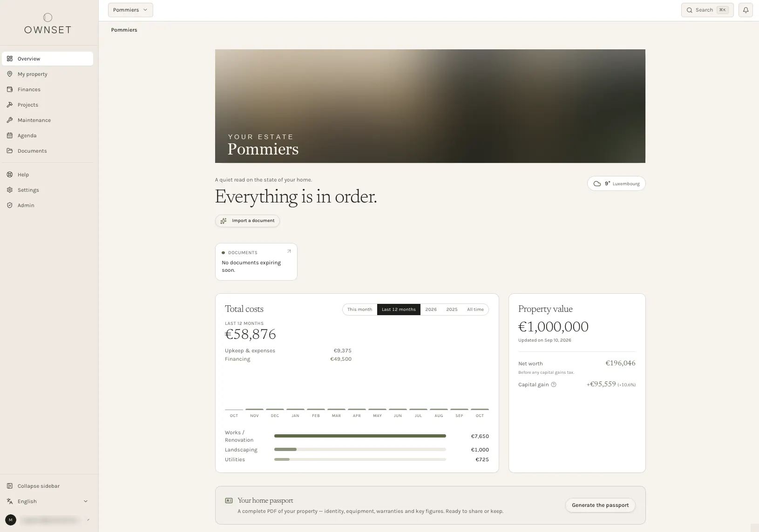Click the Works / Renovation progress bar
759x532 pixels.
(x=360, y=436)
